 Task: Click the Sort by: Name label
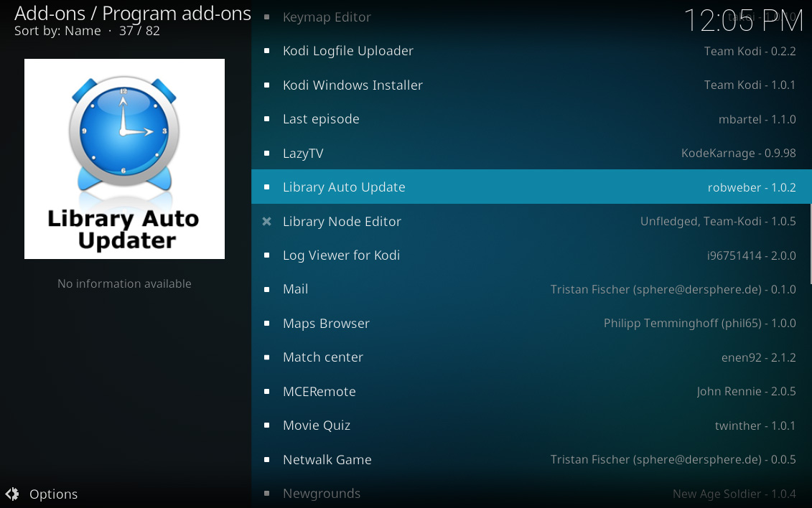point(57,31)
